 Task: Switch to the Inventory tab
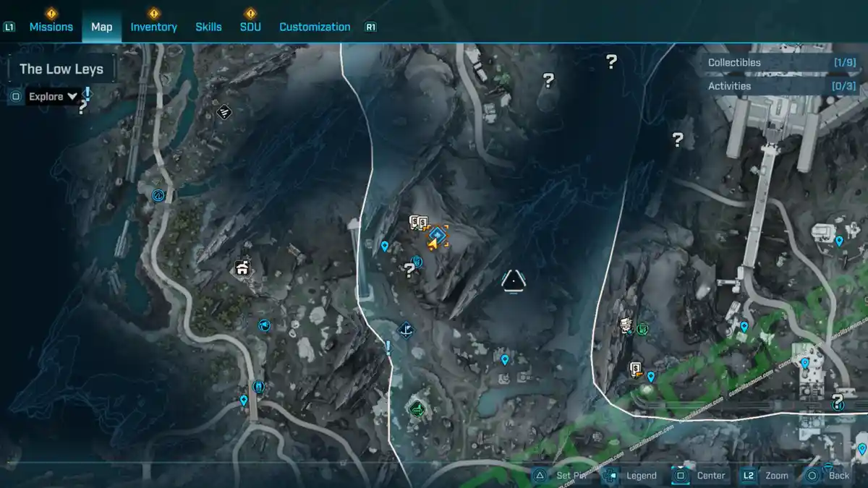(153, 27)
